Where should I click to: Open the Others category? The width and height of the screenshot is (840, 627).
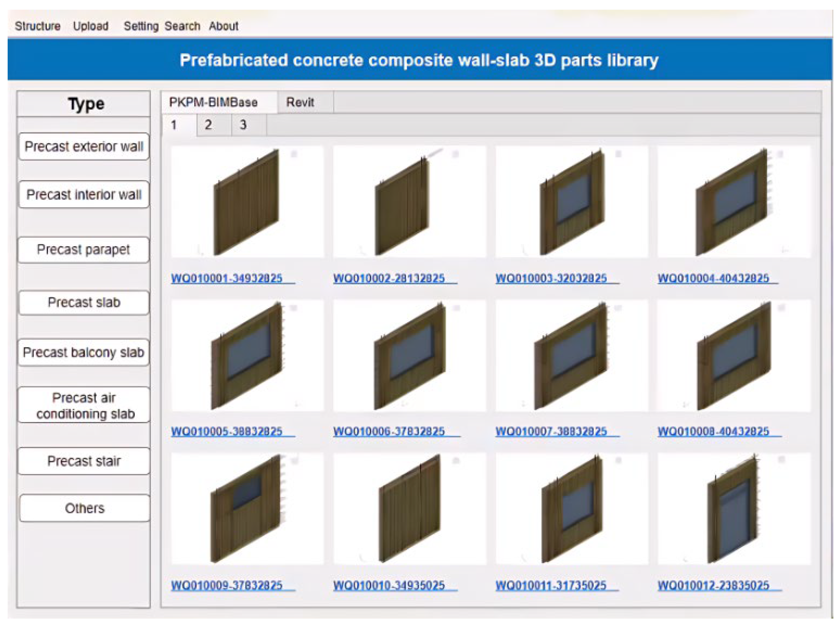coord(84,508)
